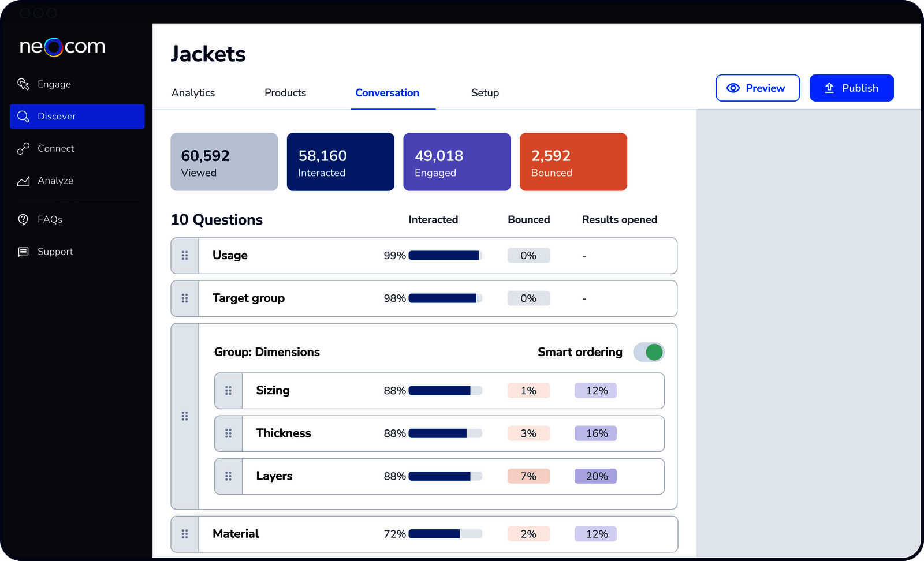Select the Engage icon in the sidebar

pyautogui.click(x=24, y=84)
